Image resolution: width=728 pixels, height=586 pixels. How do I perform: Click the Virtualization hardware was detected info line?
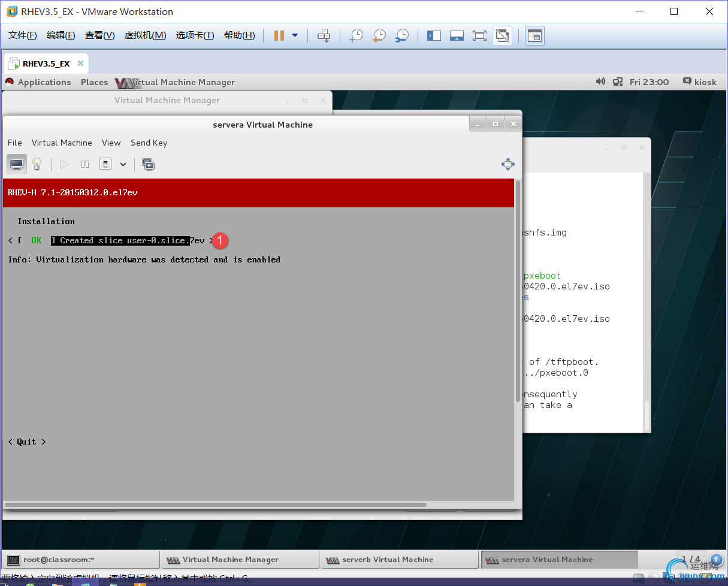click(x=144, y=259)
